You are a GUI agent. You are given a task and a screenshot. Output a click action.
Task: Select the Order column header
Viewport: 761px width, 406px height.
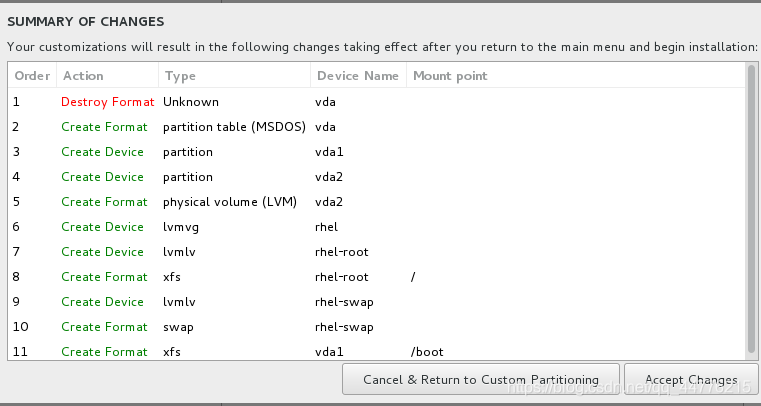pyautogui.click(x=32, y=76)
